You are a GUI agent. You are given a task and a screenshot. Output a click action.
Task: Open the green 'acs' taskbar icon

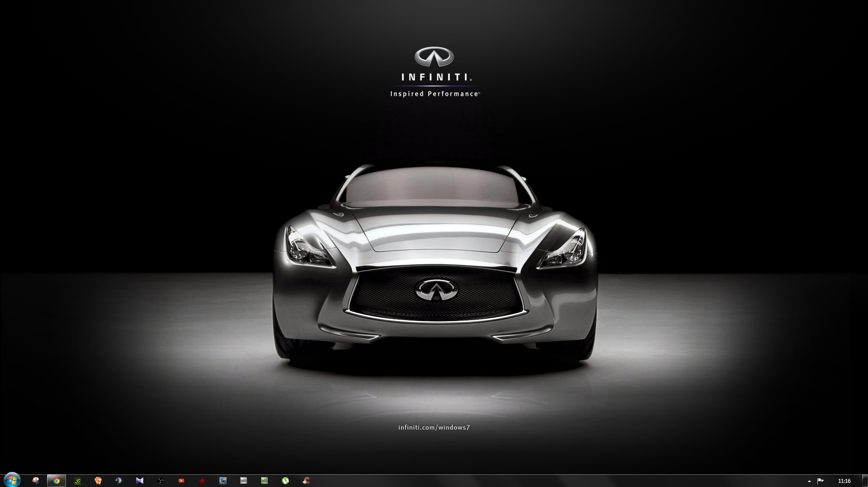(x=265, y=481)
